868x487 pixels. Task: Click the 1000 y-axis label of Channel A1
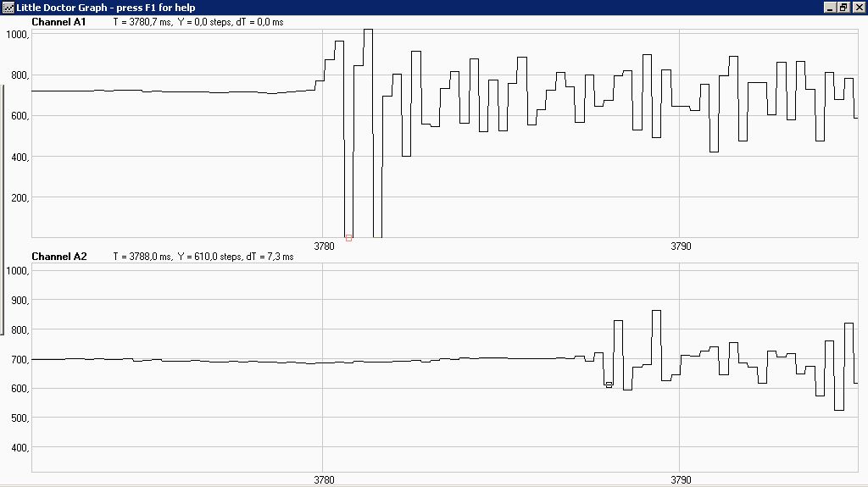coord(18,35)
